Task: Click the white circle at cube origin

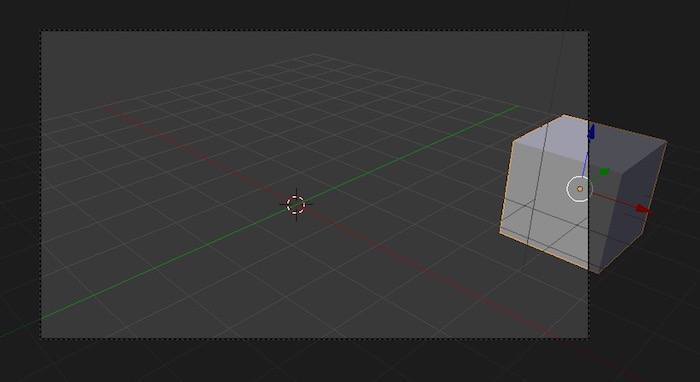Action: coord(579,189)
